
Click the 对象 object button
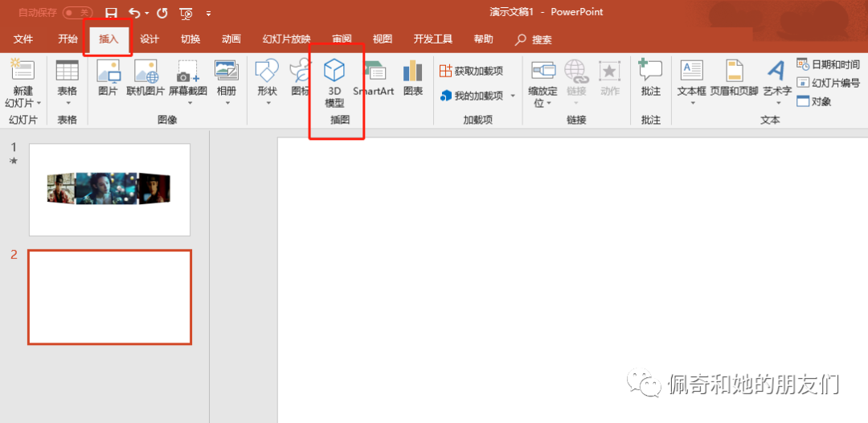(813, 101)
